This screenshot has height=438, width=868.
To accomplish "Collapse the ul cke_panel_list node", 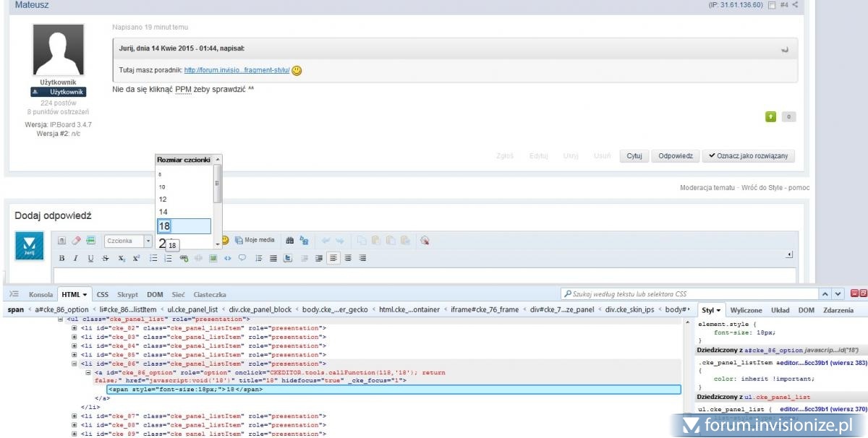I will 61,319.
